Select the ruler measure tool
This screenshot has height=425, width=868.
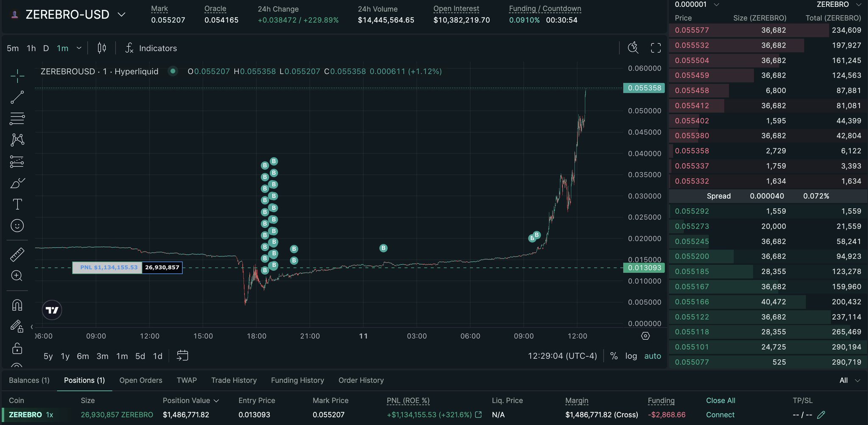pyautogui.click(x=17, y=254)
